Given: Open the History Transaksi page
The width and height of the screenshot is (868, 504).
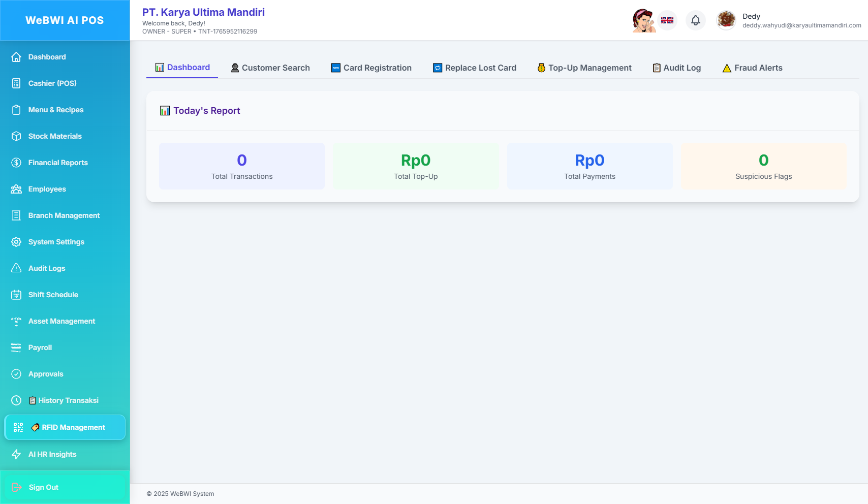Looking at the screenshot, I should [x=68, y=400].
